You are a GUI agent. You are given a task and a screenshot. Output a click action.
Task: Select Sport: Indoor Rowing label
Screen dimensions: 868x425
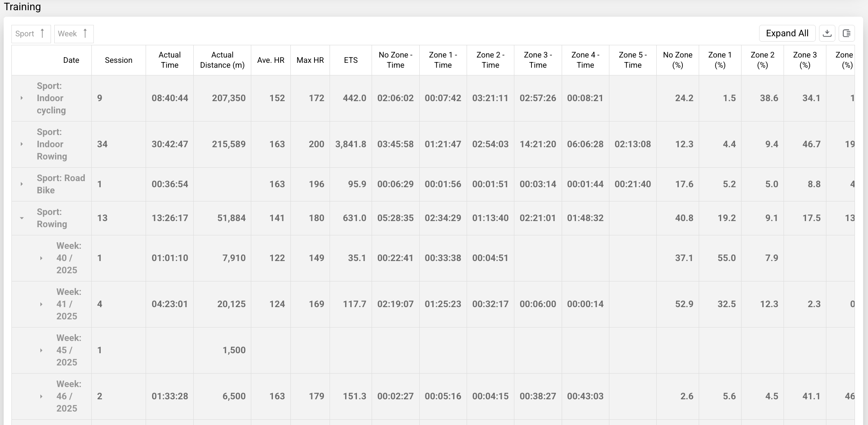pos(52,144)
